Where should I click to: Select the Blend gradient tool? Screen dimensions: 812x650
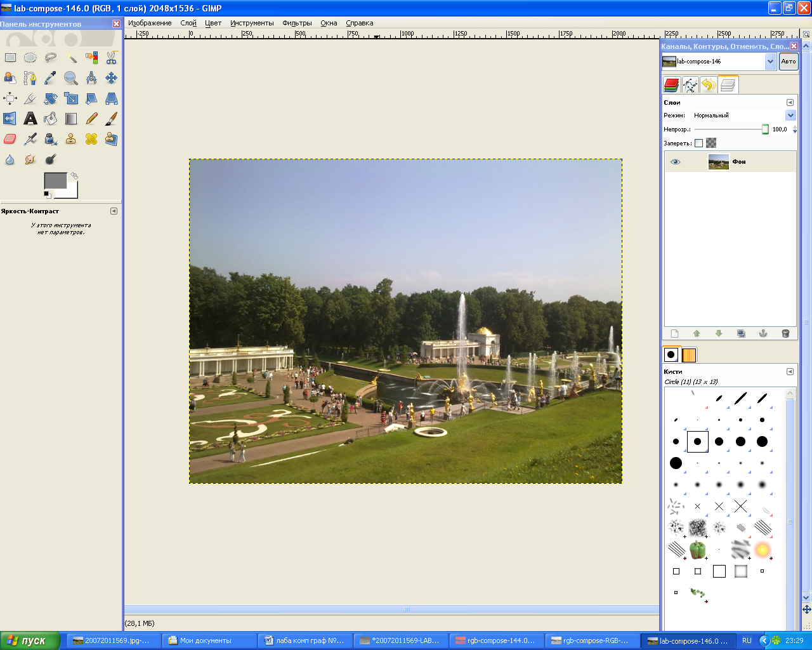tap(71, 119)
